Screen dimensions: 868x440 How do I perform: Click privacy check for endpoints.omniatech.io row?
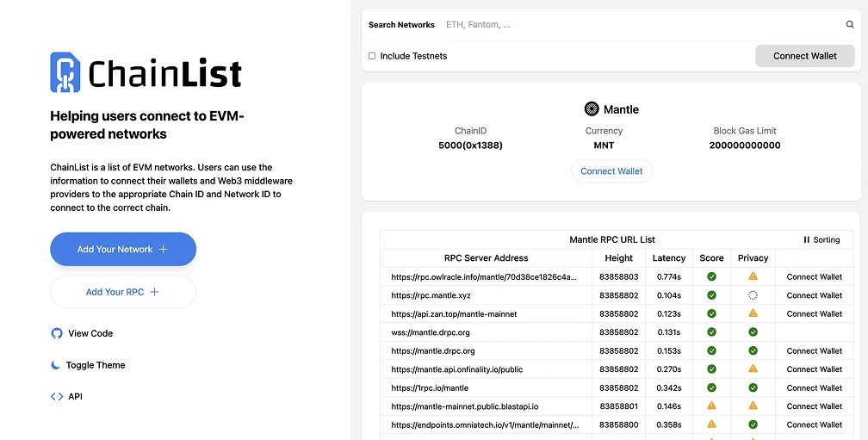pos(753,425)
